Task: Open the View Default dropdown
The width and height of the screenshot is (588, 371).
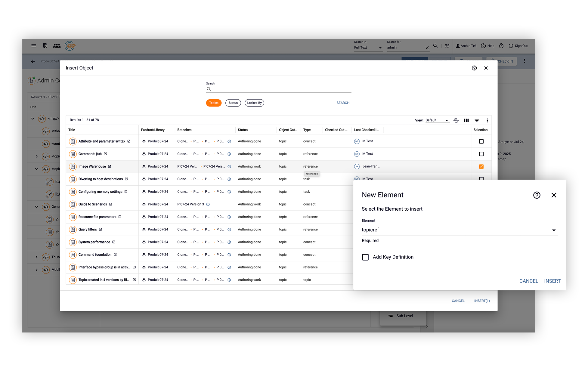Action: coord(437,120)
